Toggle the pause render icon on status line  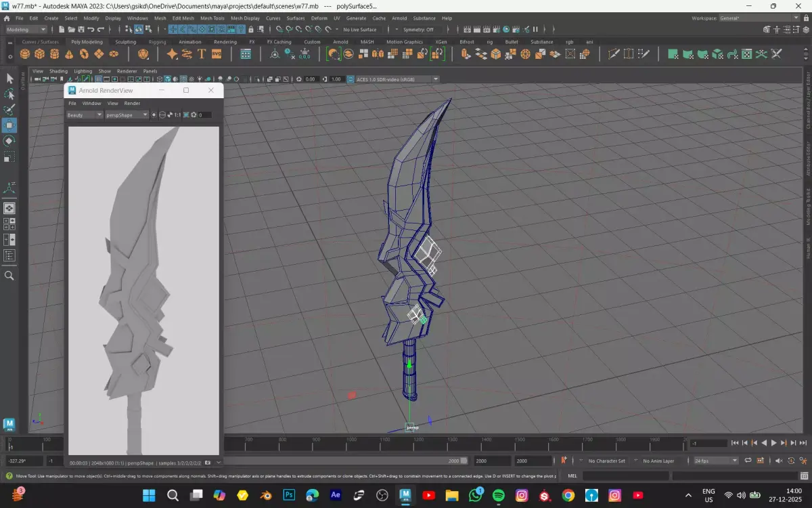[x=535, y=30]
